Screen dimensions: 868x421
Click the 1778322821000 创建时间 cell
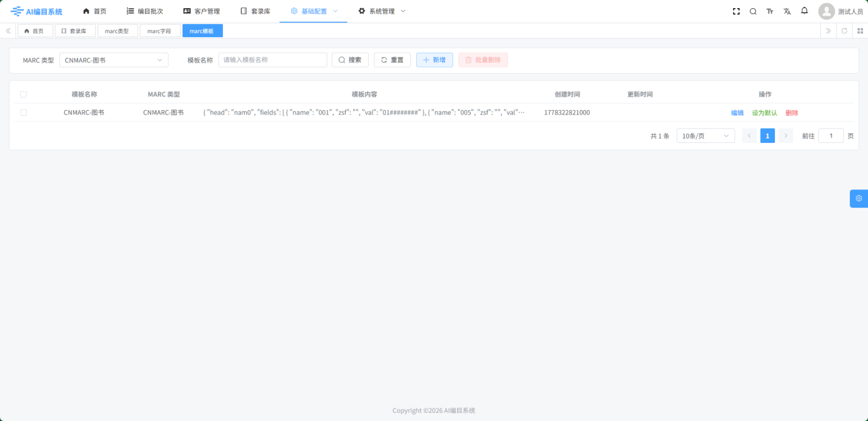pos(567,113)
